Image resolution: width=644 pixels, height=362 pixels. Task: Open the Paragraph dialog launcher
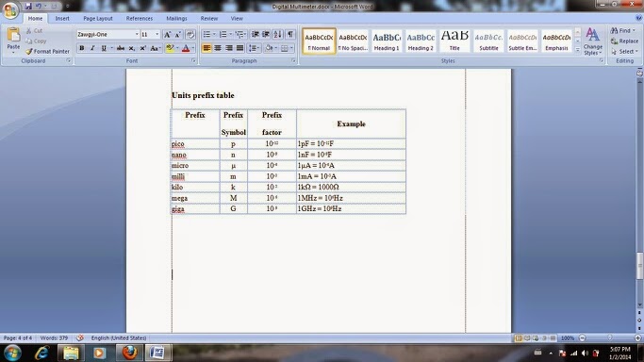293,60
